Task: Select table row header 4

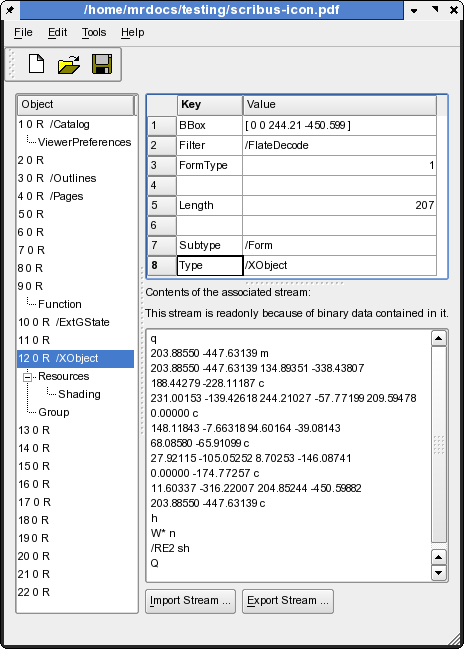Action: (162, 185)
